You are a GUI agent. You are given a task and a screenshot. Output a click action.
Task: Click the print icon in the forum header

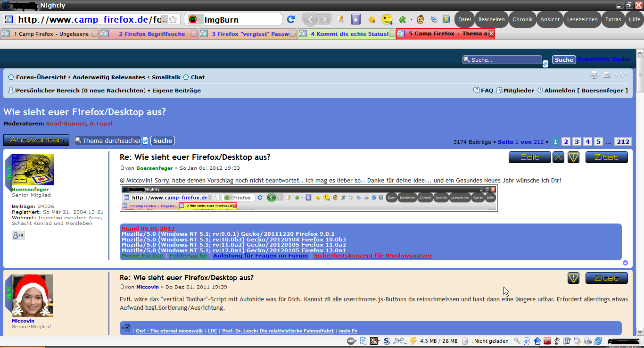594,75
